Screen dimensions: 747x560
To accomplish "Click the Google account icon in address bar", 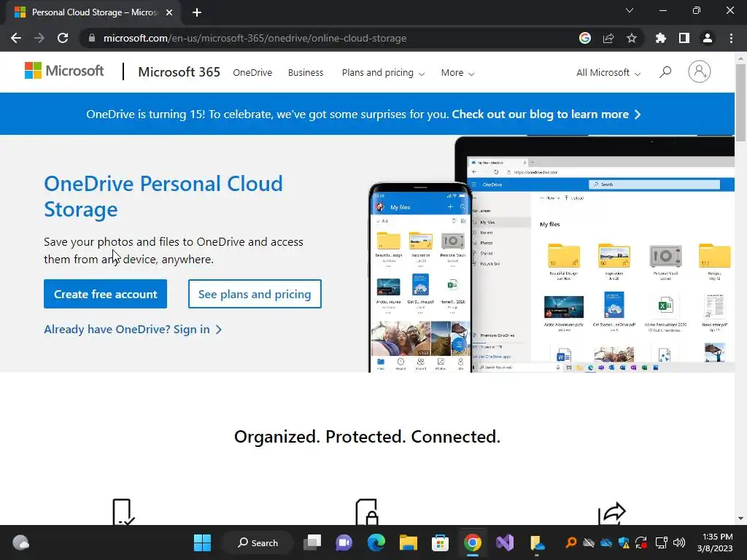I will (585, 38).
